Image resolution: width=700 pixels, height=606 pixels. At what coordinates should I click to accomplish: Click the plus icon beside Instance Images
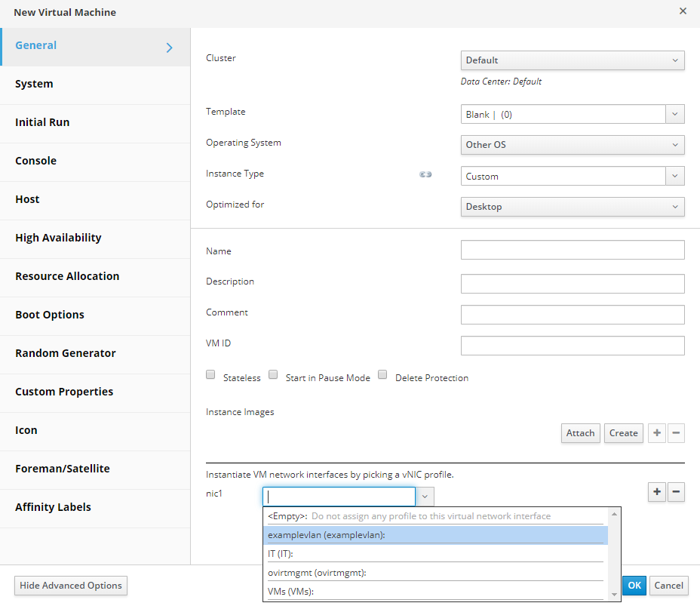point(657,433)
